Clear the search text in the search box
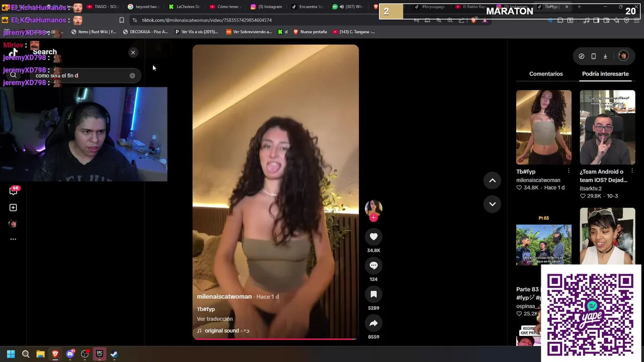The width and height of the screenshot is (644, 362). 132,75
